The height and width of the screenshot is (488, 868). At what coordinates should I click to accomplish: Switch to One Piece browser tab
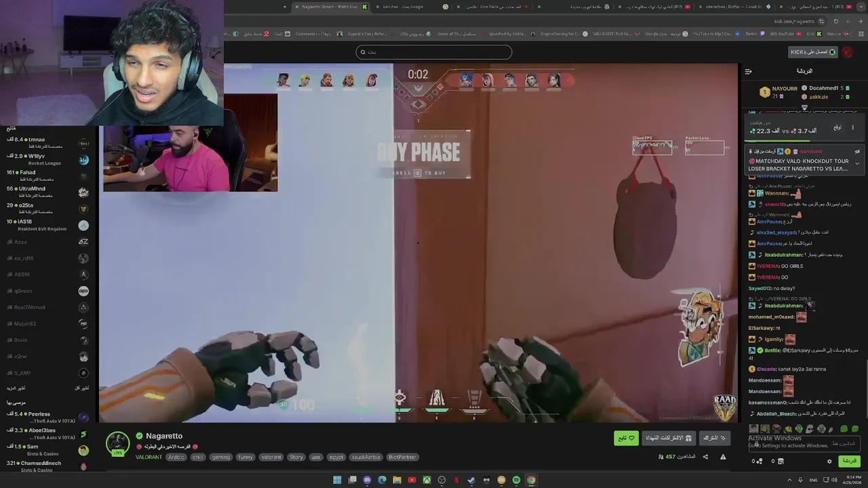click(x=492, y=7)
